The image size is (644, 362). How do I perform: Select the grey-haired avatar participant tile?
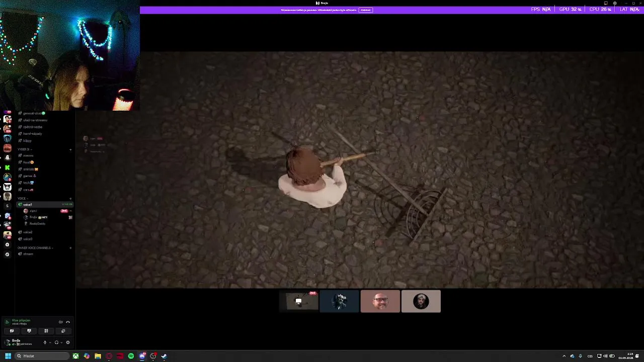pyautogui.click(x=421, y=302)
